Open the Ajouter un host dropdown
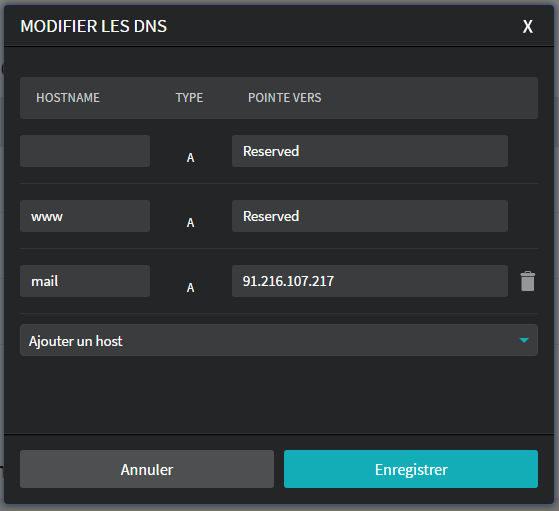559x511 pixels. point(279,340)
